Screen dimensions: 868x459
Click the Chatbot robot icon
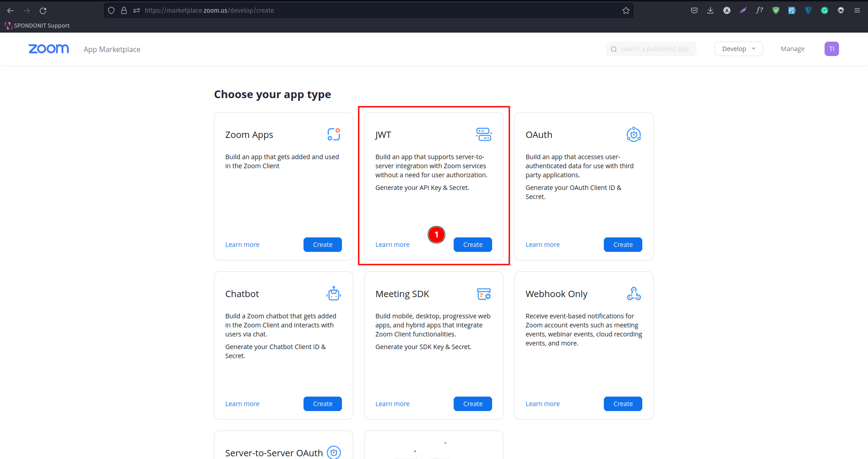tap(334, 293)
